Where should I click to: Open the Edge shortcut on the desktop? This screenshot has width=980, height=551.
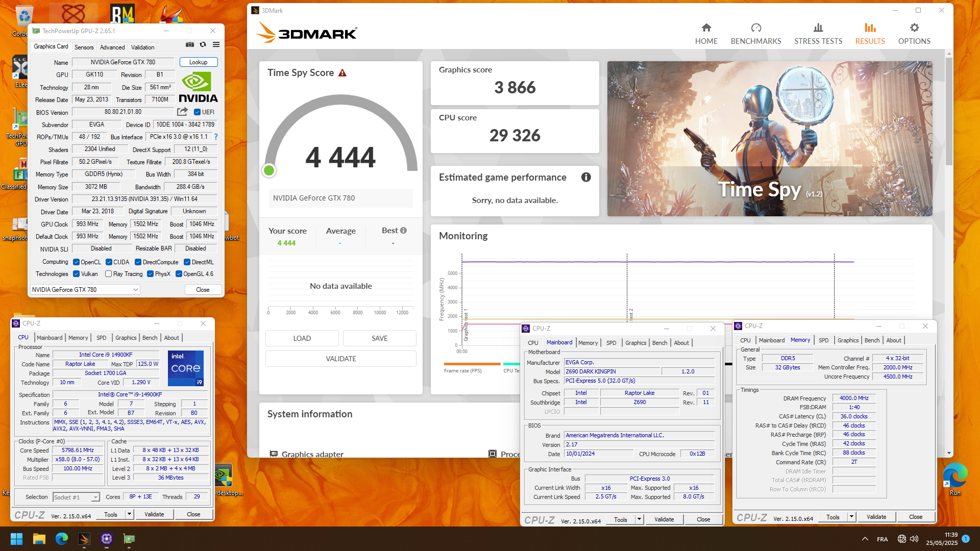pyautogui.click(x=955, y=479)
